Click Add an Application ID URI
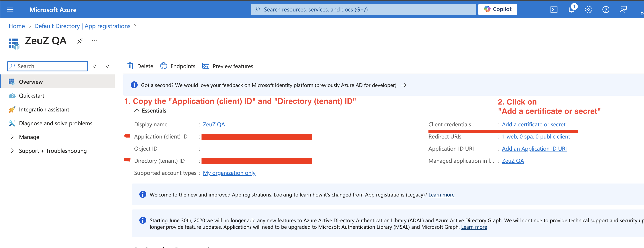 coord(534,149)
